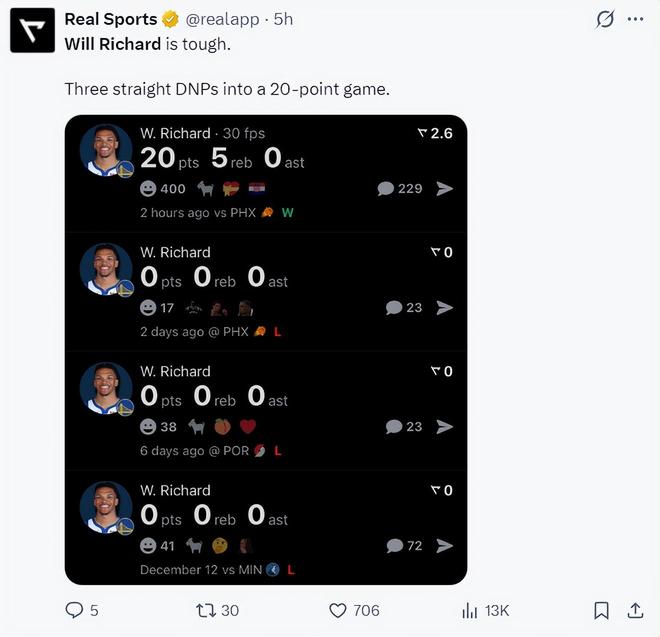View analytics showing 13K views

[470, 610]
